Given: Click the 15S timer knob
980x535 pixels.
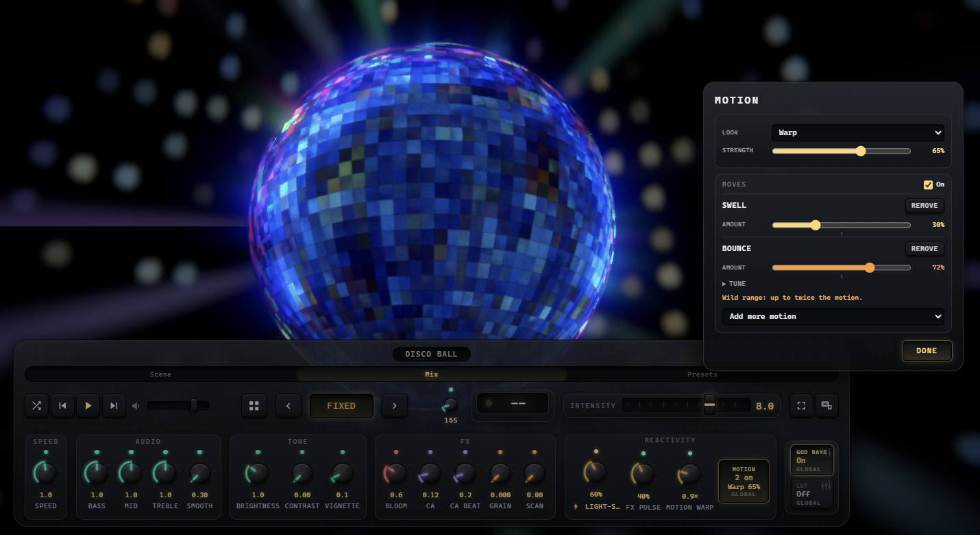Looking at the screenshot, I should (450, 405).
